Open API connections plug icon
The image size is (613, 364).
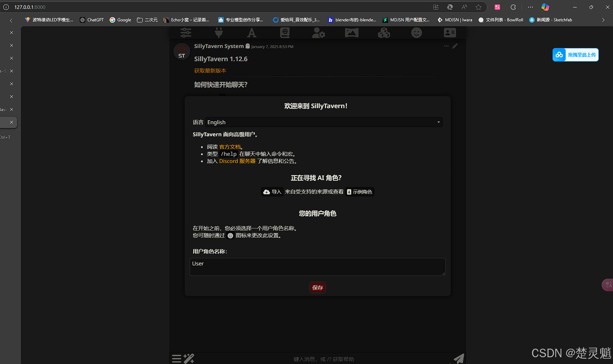[219, 33]
